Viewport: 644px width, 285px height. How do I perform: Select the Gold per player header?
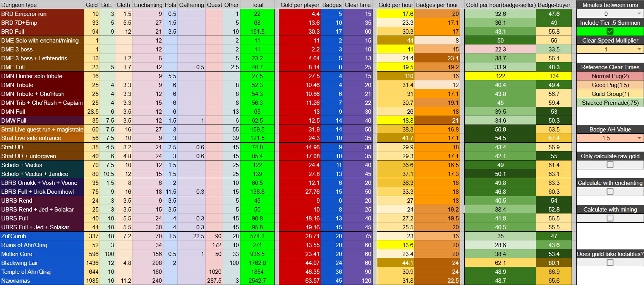[300, 5]
